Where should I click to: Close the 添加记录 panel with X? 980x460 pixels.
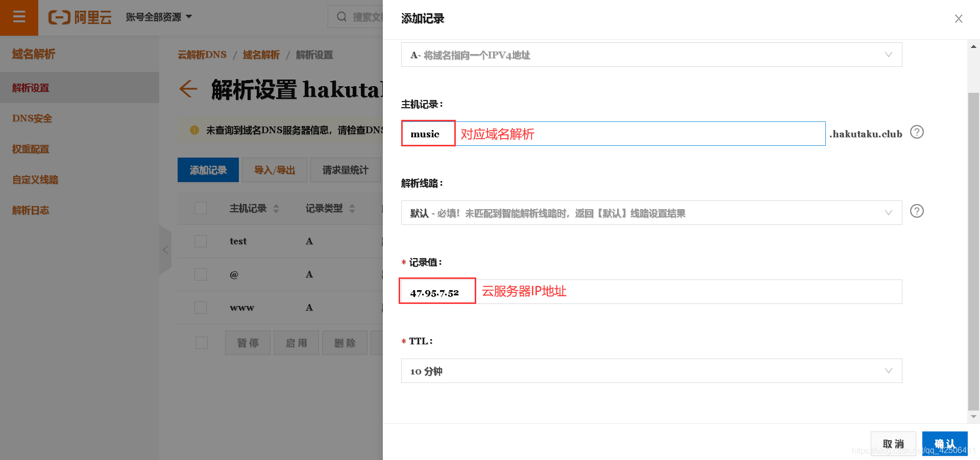pos(959,18)
